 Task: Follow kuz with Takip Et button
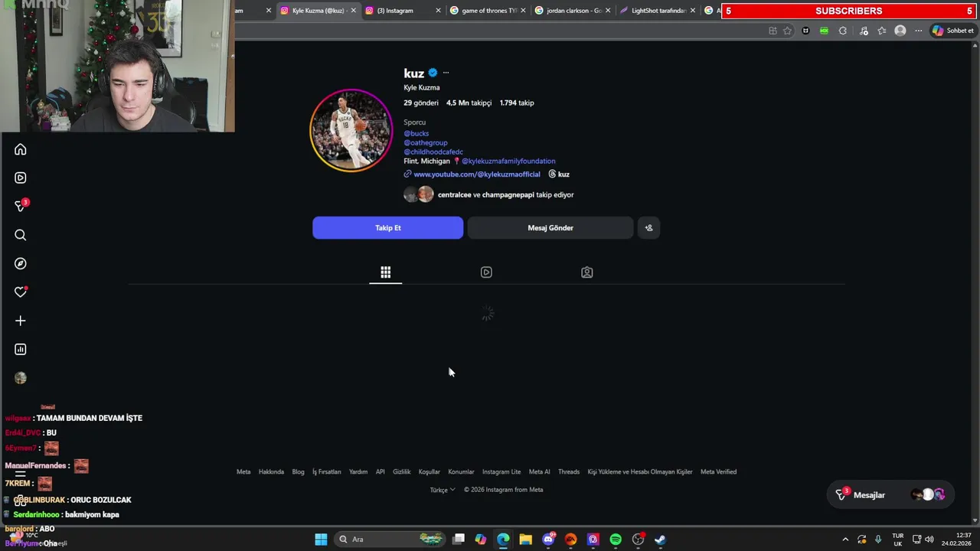click(388, 227)
